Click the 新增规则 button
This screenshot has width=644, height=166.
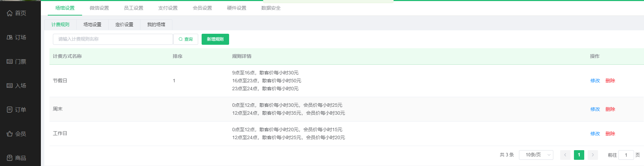[x=215, y=39]
